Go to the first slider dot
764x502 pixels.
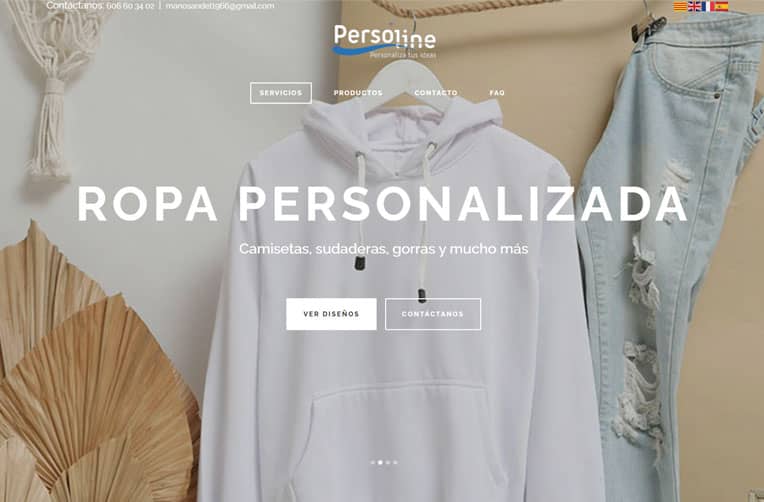(373, 462)
